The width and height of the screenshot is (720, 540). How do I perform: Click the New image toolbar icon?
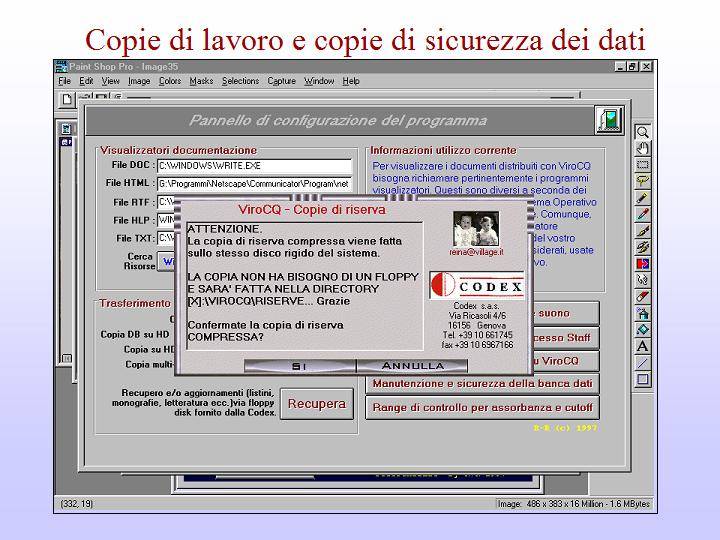pos(67,99)
